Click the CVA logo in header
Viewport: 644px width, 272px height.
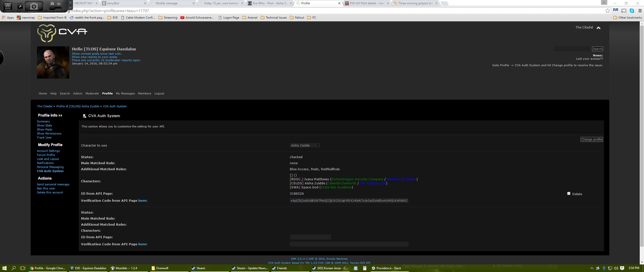(x=62, y=33)
